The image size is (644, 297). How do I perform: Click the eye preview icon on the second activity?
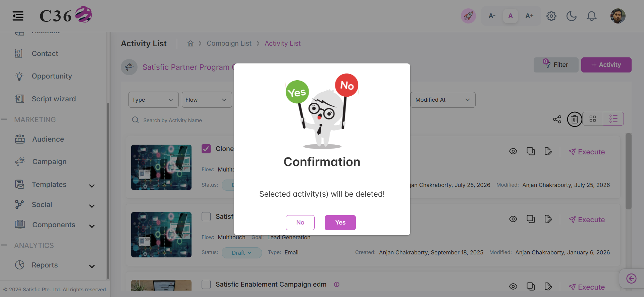coord(513,219)
